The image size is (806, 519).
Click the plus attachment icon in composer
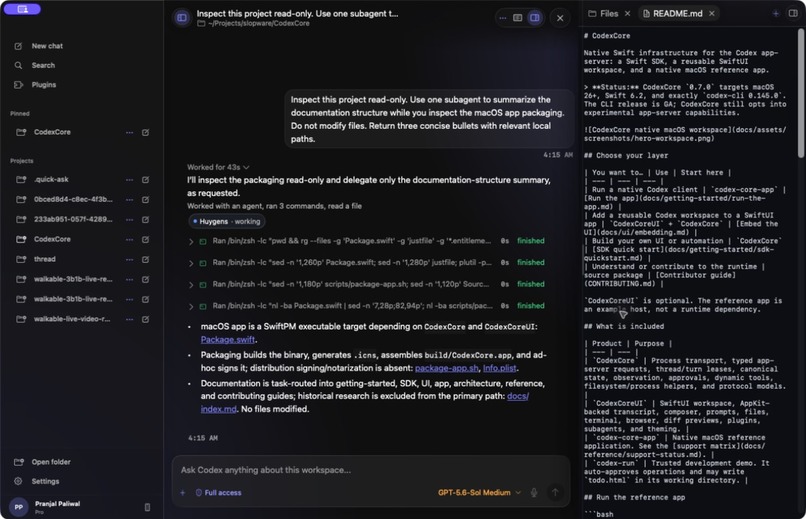(182, 493)
